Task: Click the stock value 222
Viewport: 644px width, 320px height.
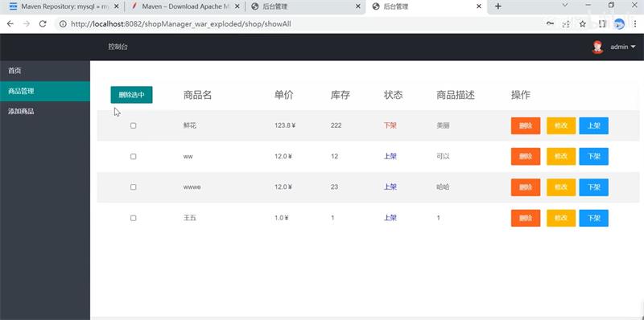Action: tap(336, 125)
